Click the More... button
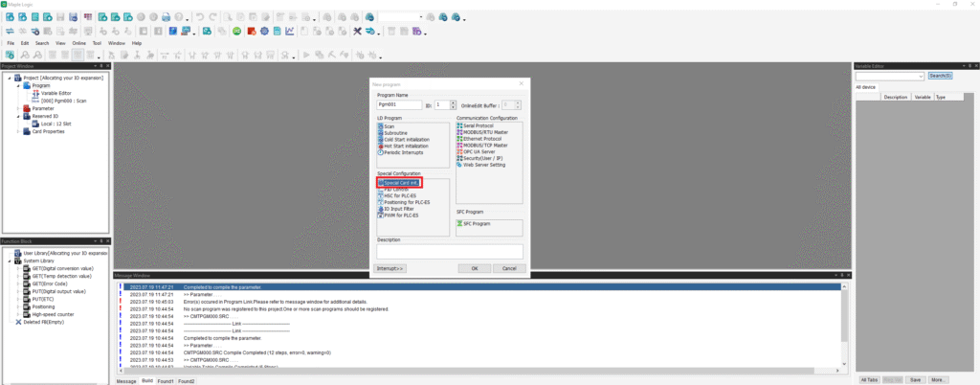Image resolution: width=980 pixels, height=385 pixels. [x=938, y=379]
